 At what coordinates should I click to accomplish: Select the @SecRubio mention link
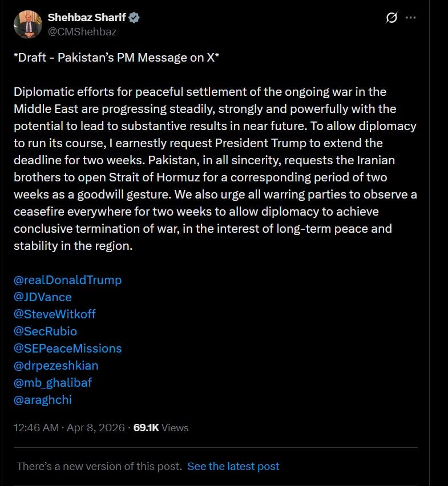pyautogui.click(x=45, y=331)
